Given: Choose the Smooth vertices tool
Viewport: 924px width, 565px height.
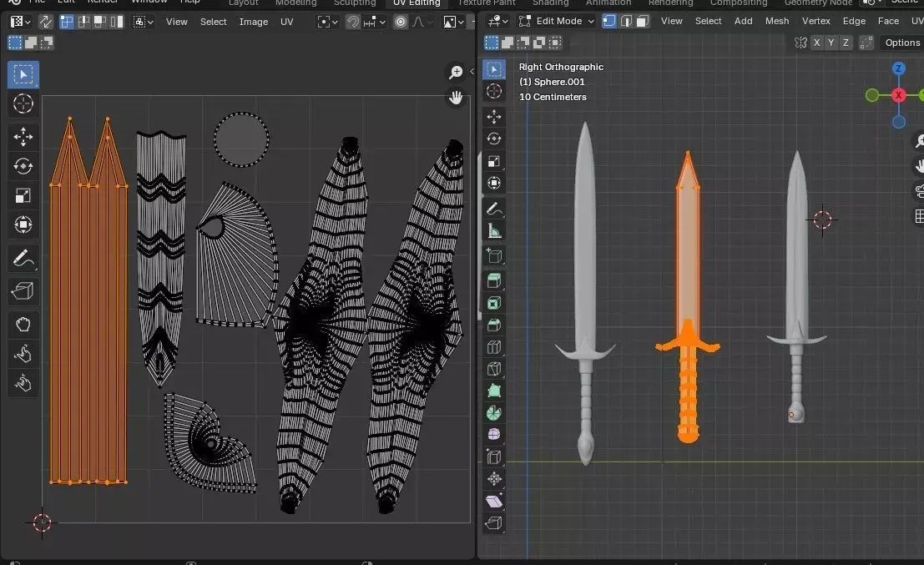Looking at the screenshot, I should (x=494, y=435).
